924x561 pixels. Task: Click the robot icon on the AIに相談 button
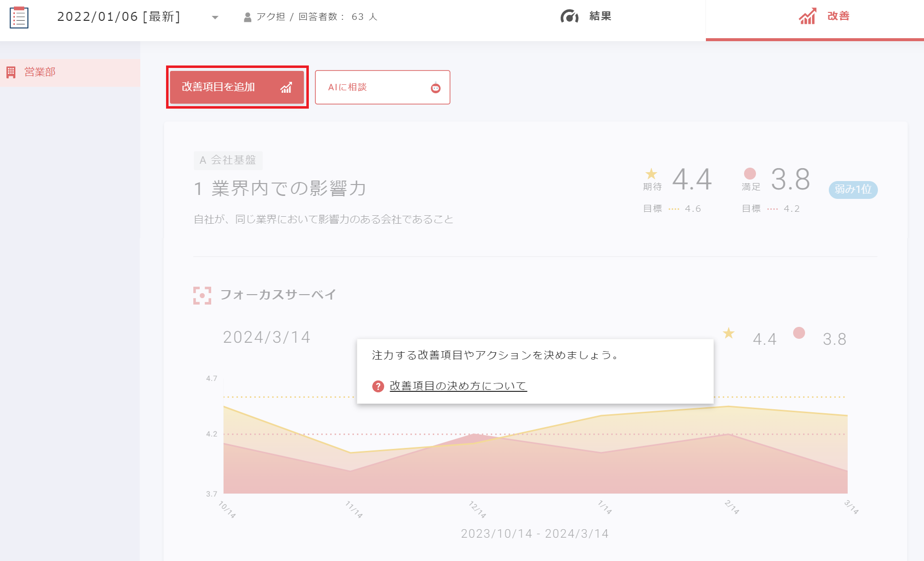pos(434,87)
